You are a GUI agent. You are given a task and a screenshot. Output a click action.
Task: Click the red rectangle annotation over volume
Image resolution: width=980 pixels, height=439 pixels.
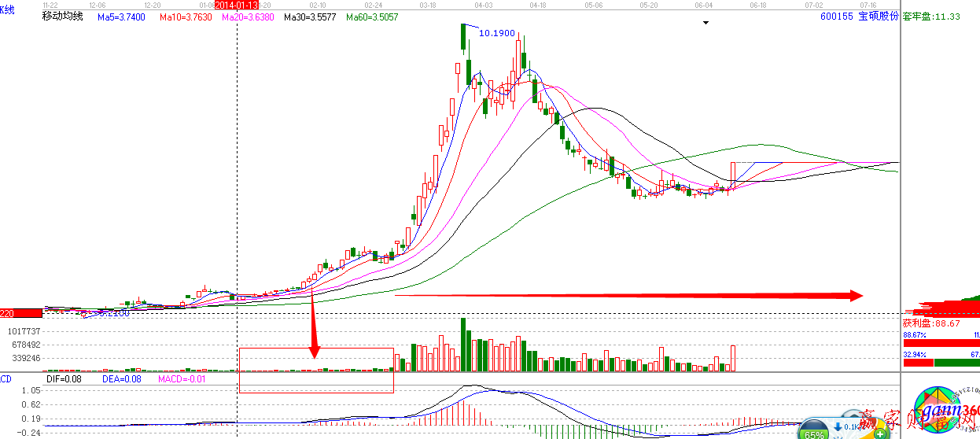(x=316, y=370)
